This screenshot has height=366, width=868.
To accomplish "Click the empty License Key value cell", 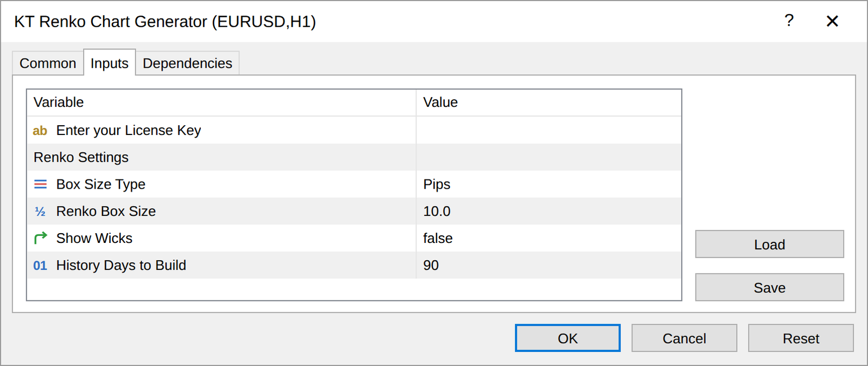I will click(548, 130).
